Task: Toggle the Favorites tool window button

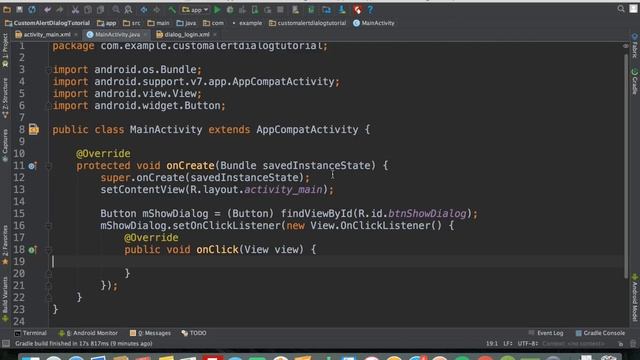Action: [x=5, y=244]
